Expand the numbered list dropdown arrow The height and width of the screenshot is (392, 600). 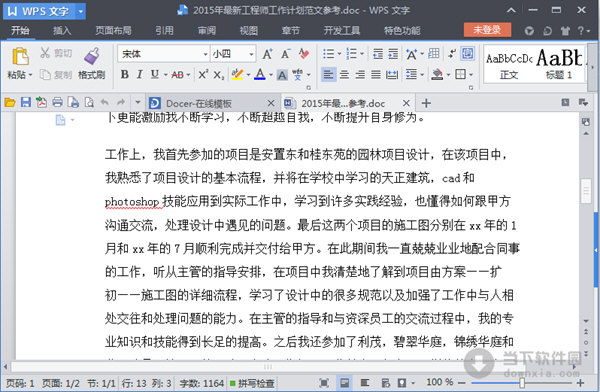point(362,54)
